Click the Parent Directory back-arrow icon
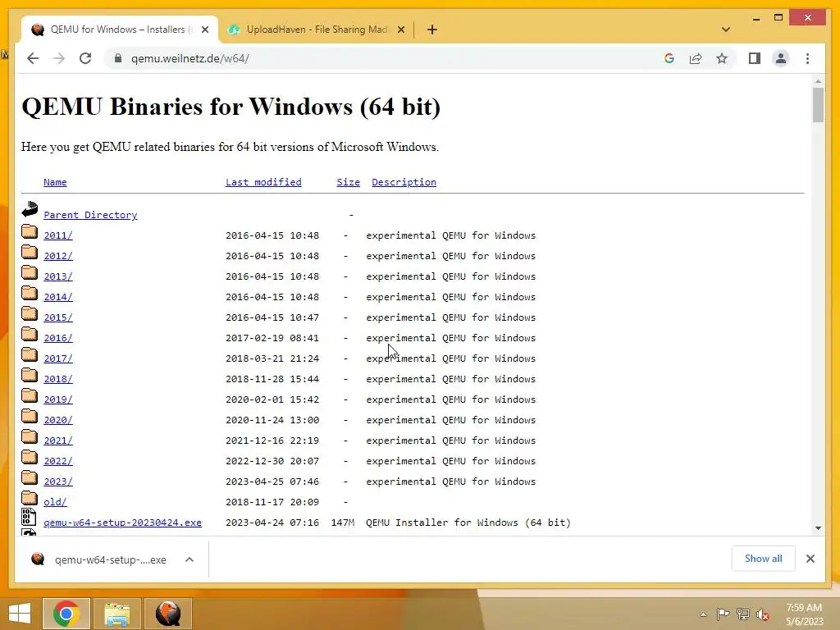Viewport: 840px width, 630px height. click(30, 209)
